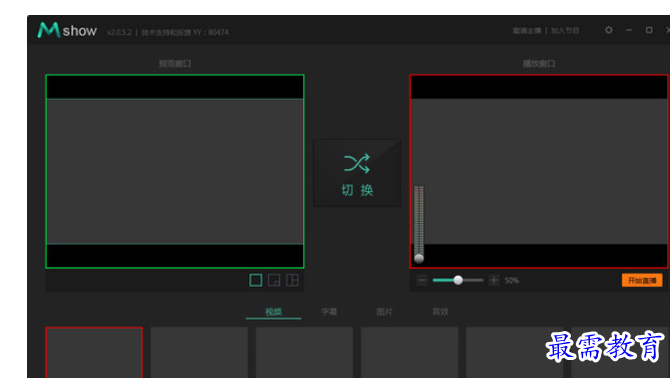This screenshot has height=378, width=670.
Task: Switch to the 视频 tab
Action: tap(273, 311)
